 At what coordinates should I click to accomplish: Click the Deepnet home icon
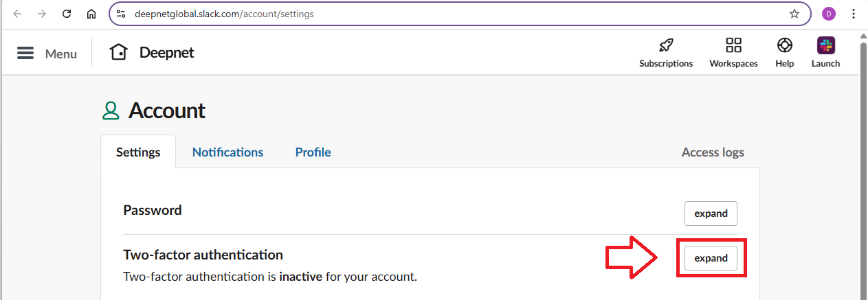[119, 52]
